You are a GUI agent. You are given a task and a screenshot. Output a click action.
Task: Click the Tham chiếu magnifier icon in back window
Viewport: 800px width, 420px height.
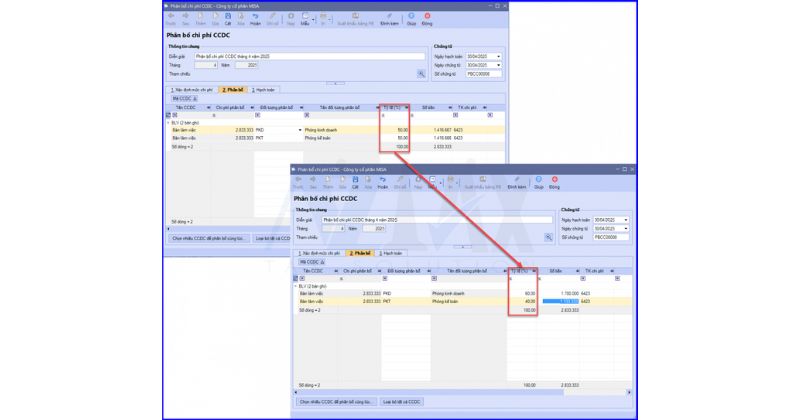point(421,73)
